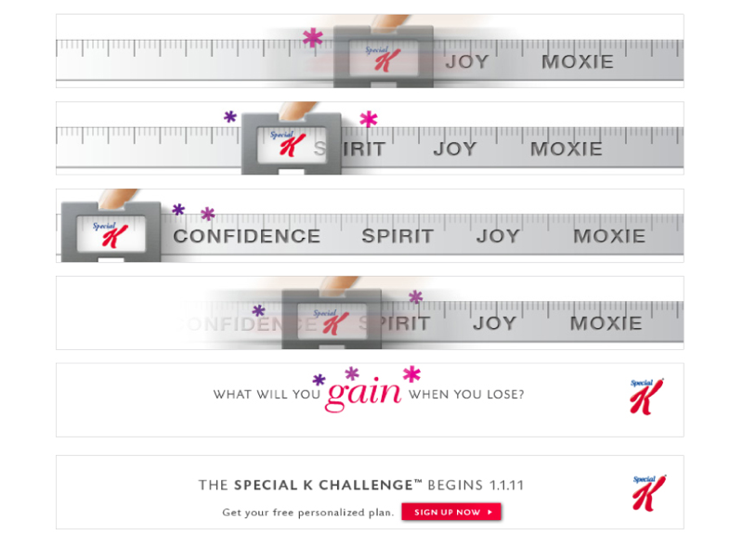Click the purple asterisk in the second banner

[230, 118]
